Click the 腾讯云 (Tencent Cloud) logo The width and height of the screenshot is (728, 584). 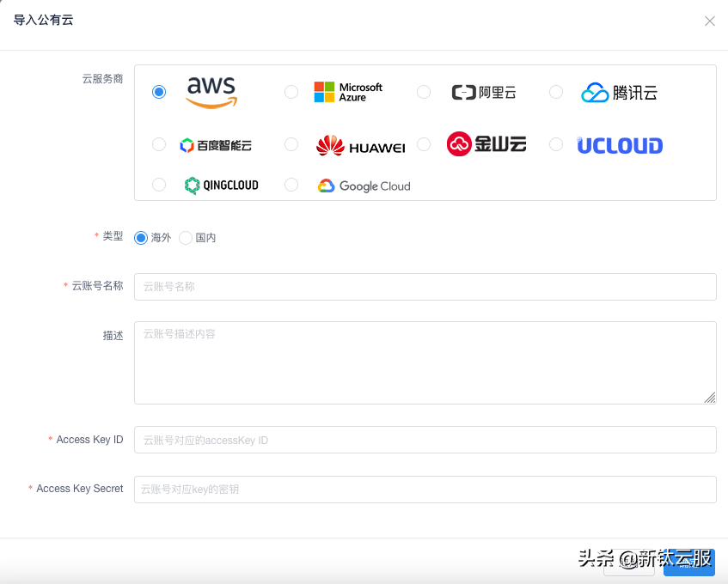[x=620, y=92]
